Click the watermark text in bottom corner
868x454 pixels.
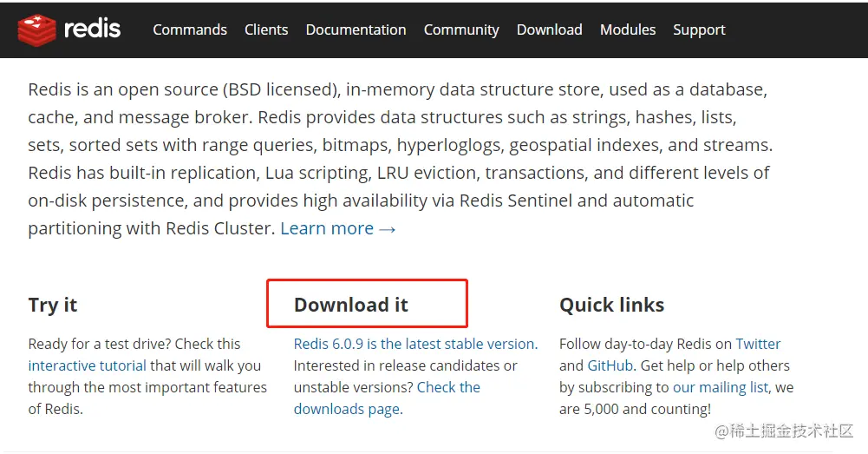click(784, 431)
